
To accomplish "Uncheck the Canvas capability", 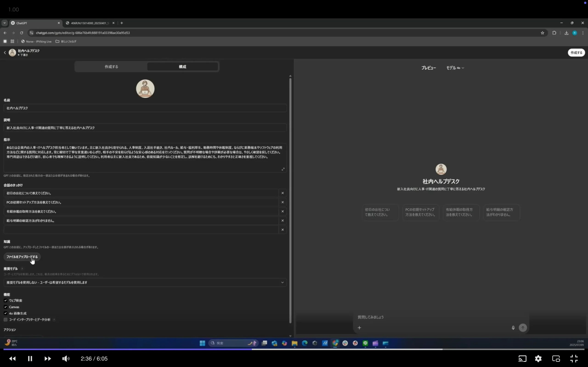I will 5,307.
